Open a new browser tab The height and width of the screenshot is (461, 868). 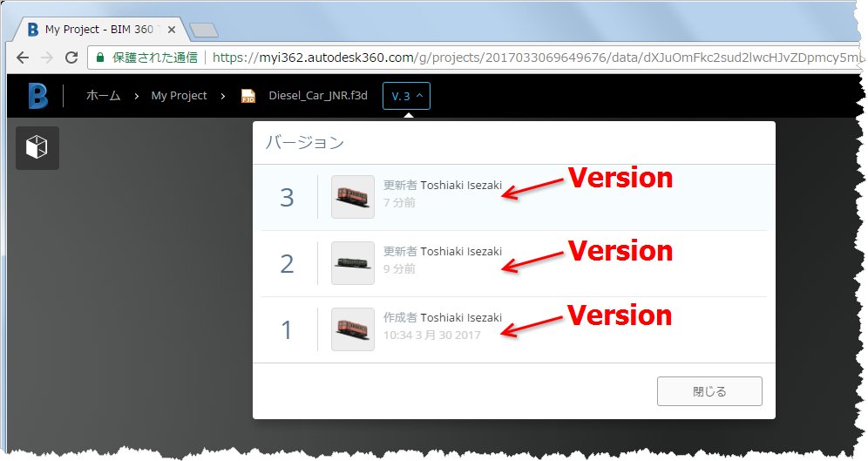(204, 30)
